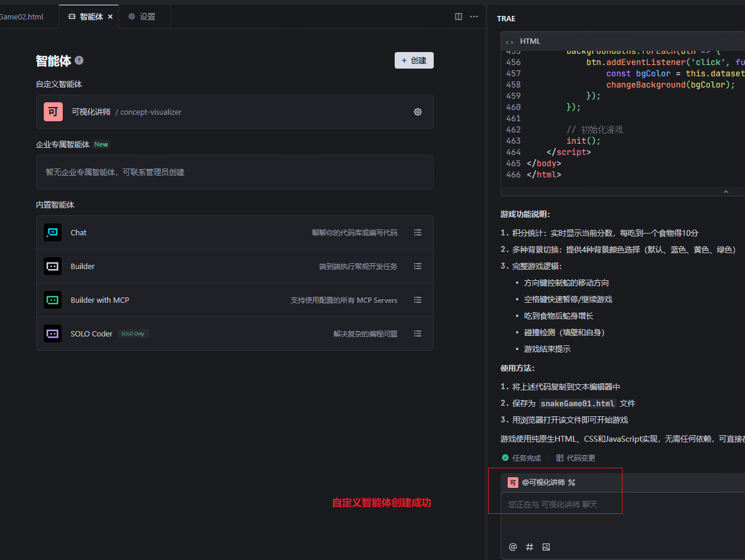Click the HTML code block icon
Viewport: 745px width, 560px height.
(509, 41)
